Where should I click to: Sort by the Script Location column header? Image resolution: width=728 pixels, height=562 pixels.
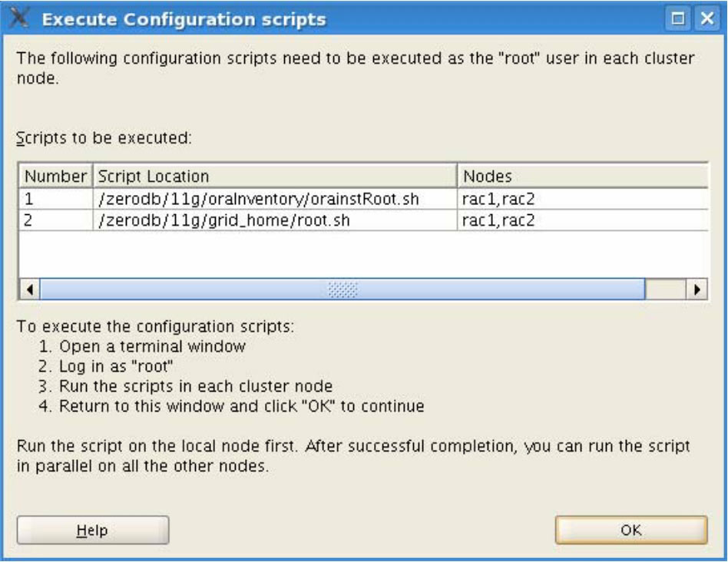(x=275, y=177)
